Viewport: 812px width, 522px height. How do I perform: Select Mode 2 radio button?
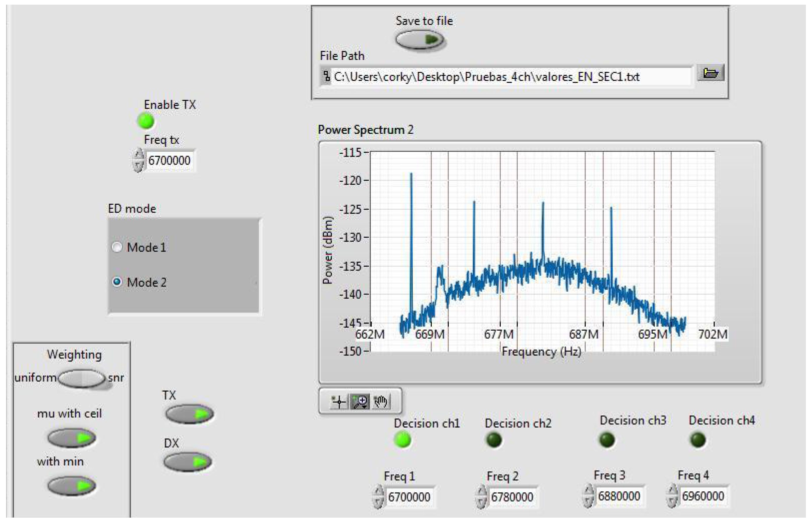[x=117, y=282]
